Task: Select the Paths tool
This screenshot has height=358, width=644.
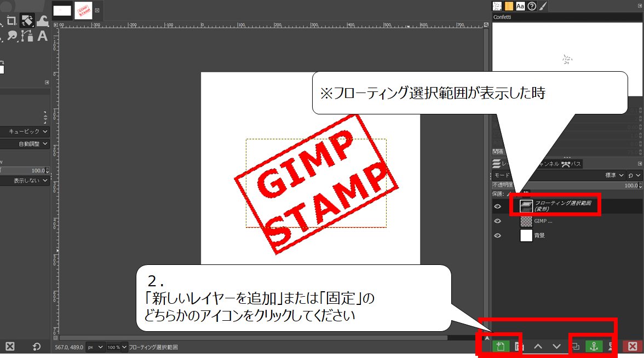Action: pos(27,36)
